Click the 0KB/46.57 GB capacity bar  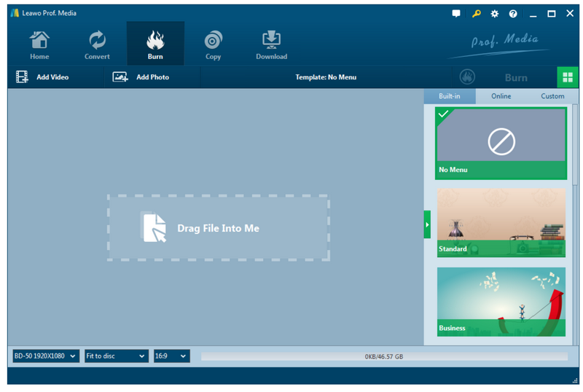384,356
